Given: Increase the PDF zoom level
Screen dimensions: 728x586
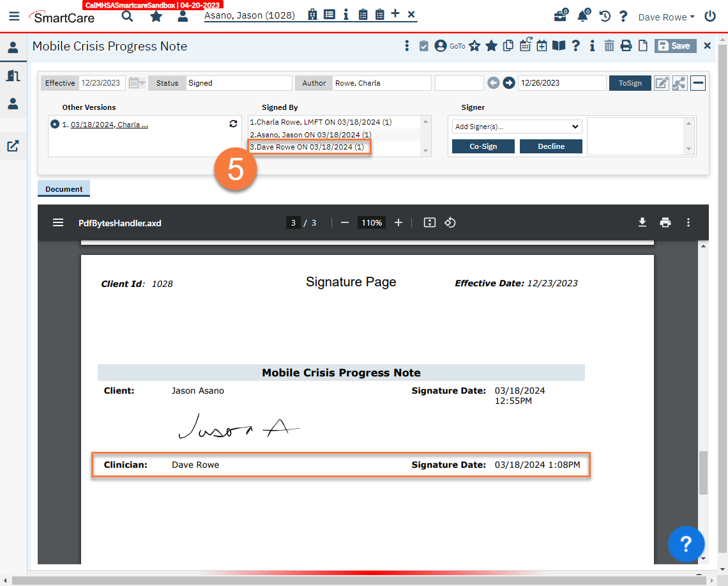Looking at the screenshot, I should point(398,222).
